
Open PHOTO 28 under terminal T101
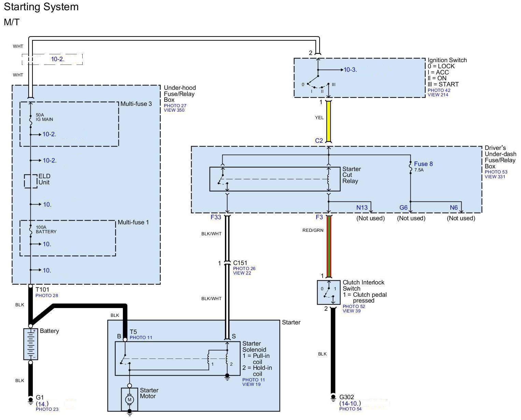[47, 296]
